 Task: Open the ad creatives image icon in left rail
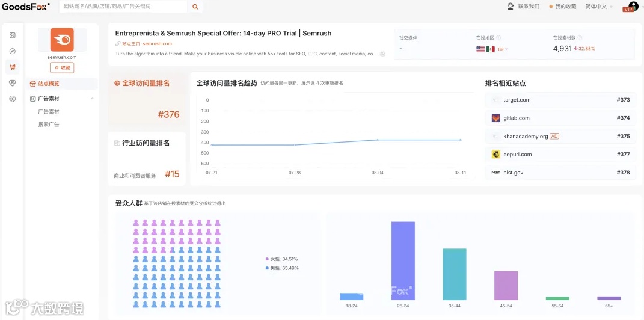12,35
